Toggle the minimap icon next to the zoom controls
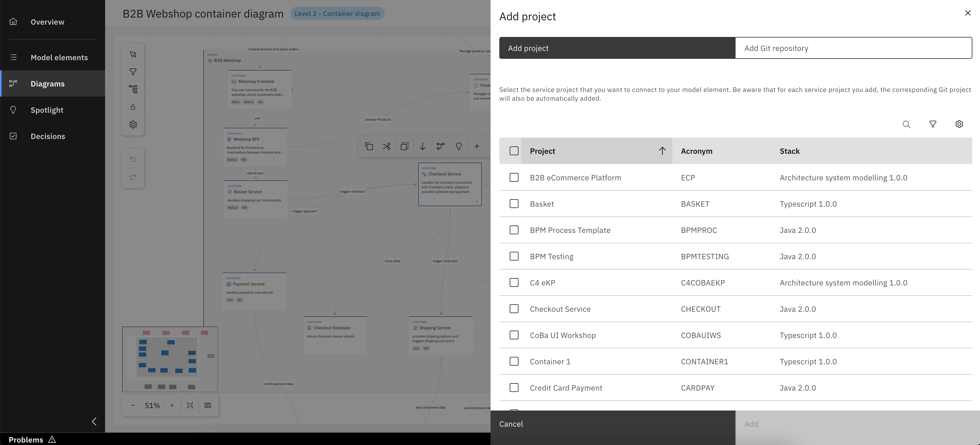 point(208,405)
